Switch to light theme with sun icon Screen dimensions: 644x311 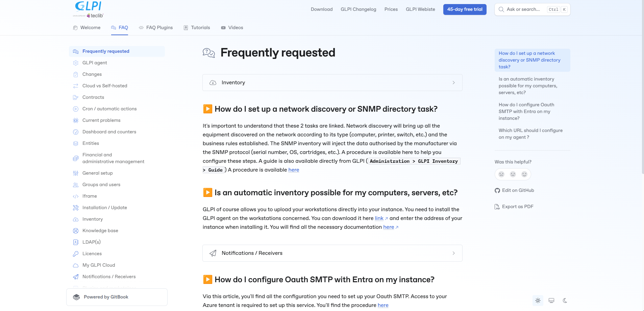coord(538,301)
